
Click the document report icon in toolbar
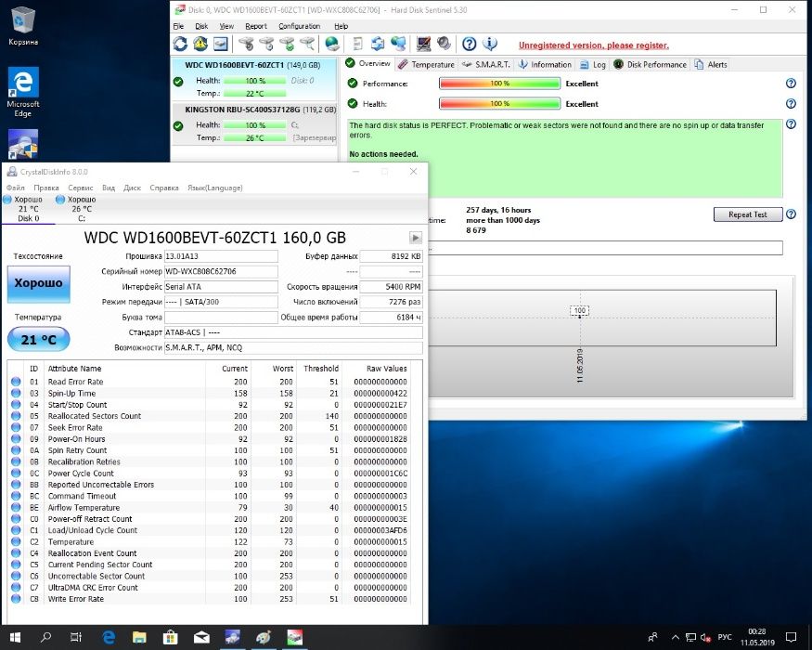click(x=357, y=44)
